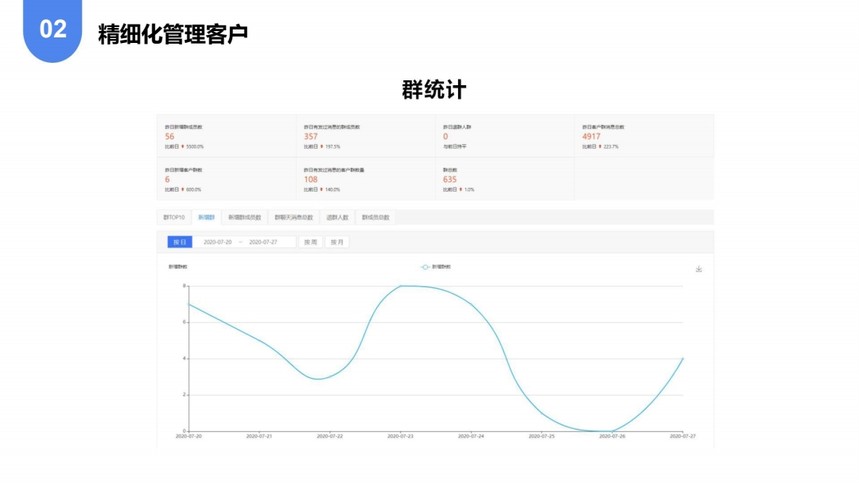
Task: Open the 群聊天消息总数 tab
Action: pos(294,217)
